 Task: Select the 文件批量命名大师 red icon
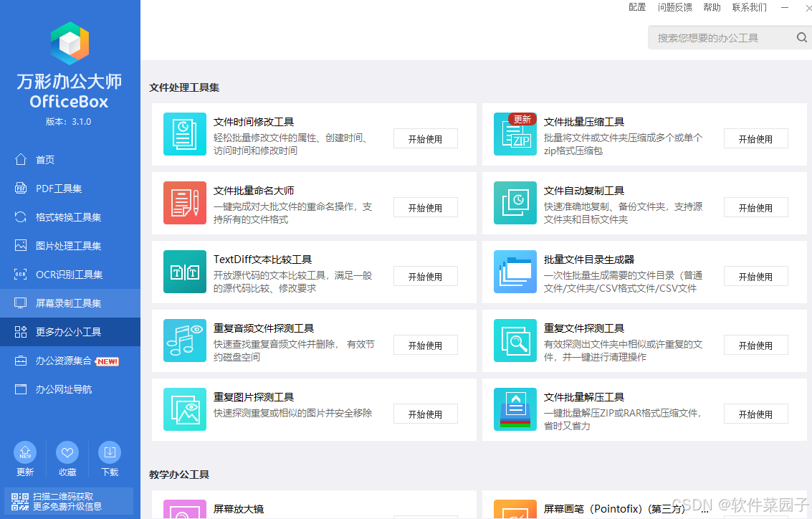(185, 203)
